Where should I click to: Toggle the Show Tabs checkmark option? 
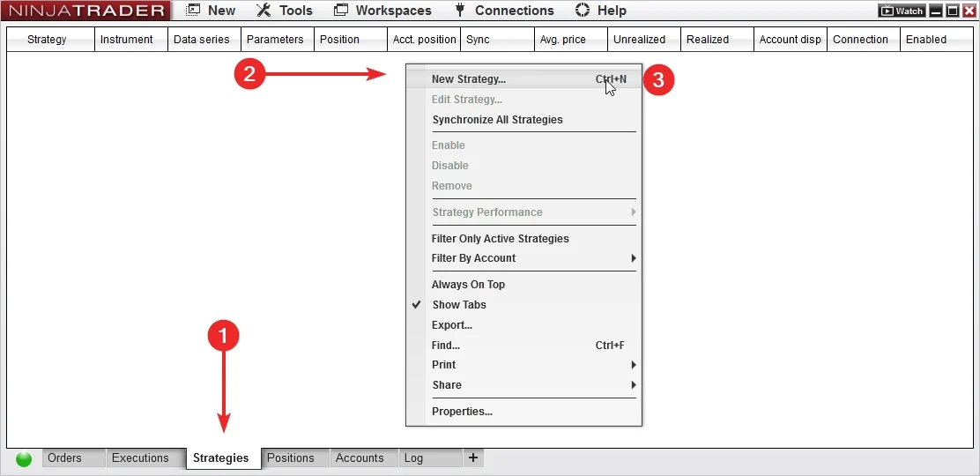point(458,305)
